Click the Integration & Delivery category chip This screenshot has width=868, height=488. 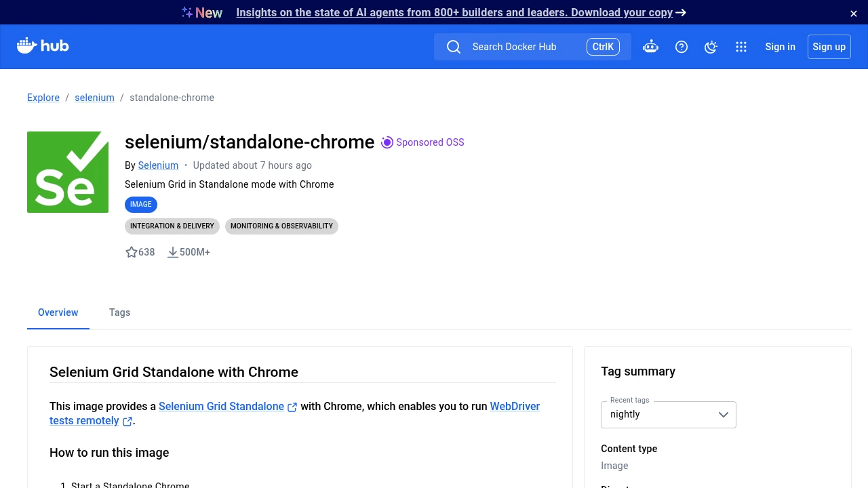pyautogui.click(x=172, y=226)
